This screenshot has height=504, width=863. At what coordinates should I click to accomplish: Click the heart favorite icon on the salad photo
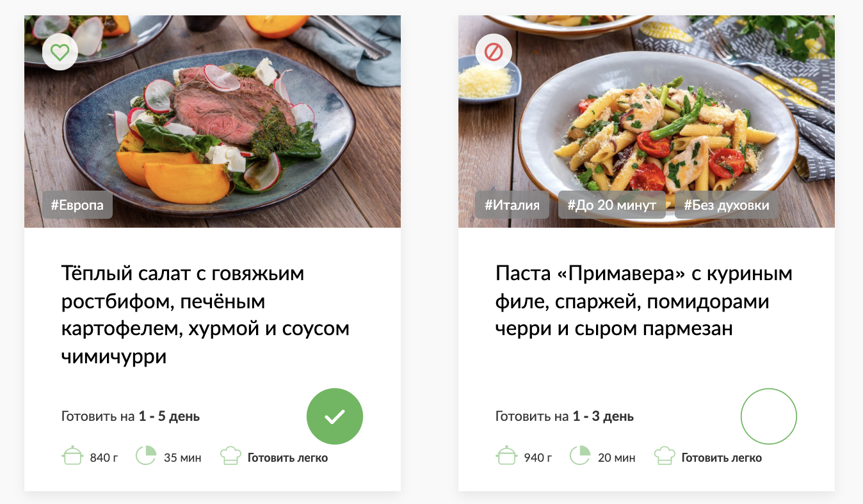60,52
